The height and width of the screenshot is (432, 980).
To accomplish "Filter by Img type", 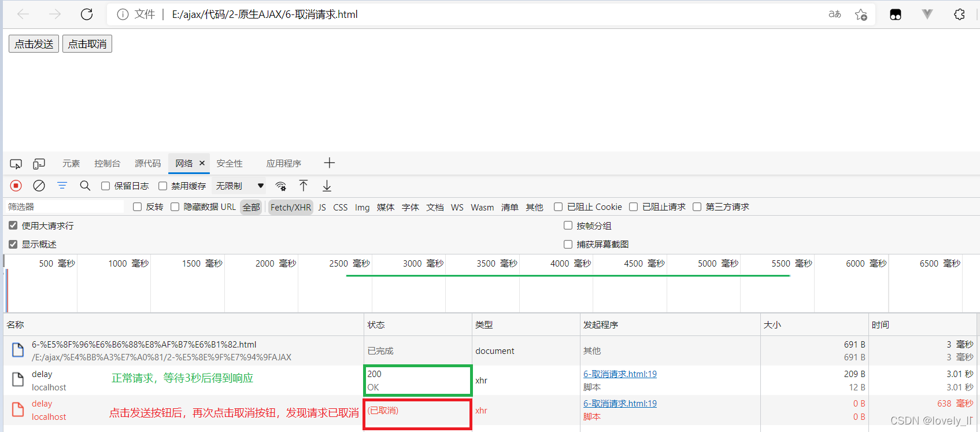I will (363, 207).
